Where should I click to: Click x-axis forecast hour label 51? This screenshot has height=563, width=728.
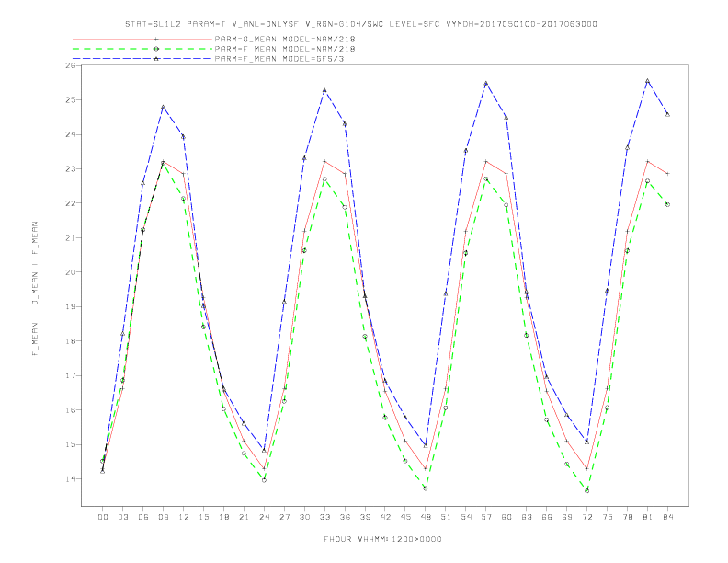pos(446,517)
